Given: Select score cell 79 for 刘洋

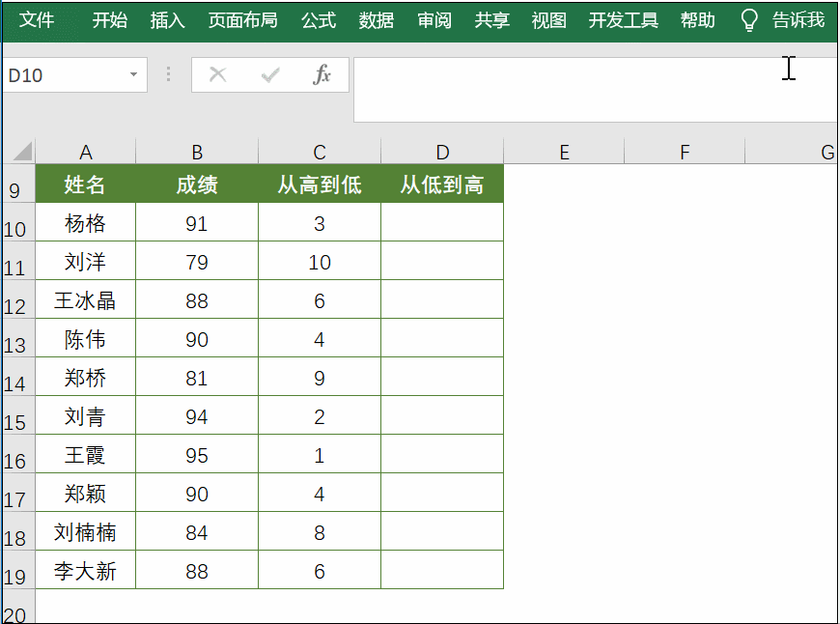Looking at the screenshot, I should (x=197, y=261).
